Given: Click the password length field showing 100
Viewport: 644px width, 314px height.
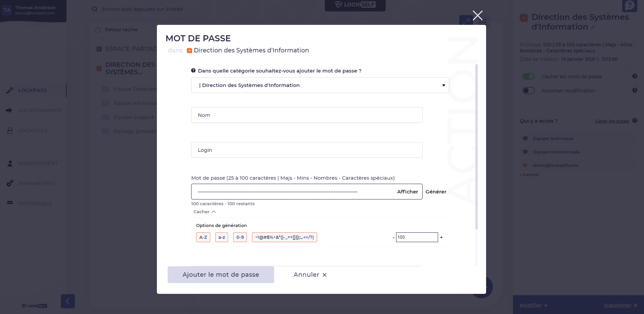Looking at the screenshot, I should tap(417, 237).
